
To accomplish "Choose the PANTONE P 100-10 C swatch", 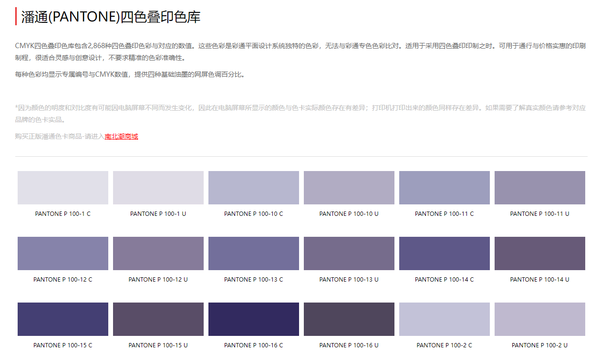I will pos(254,188).
